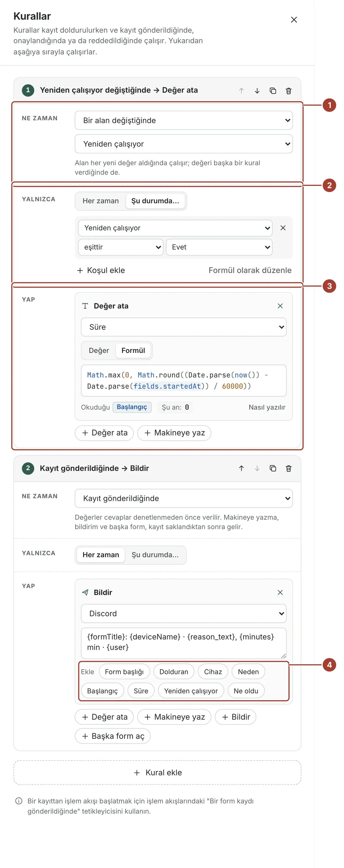The width and height of the screenshot is (344, 868).
Task: Remove the Yeniden çalışıyor eşittir condition
Action: point(283,228)
